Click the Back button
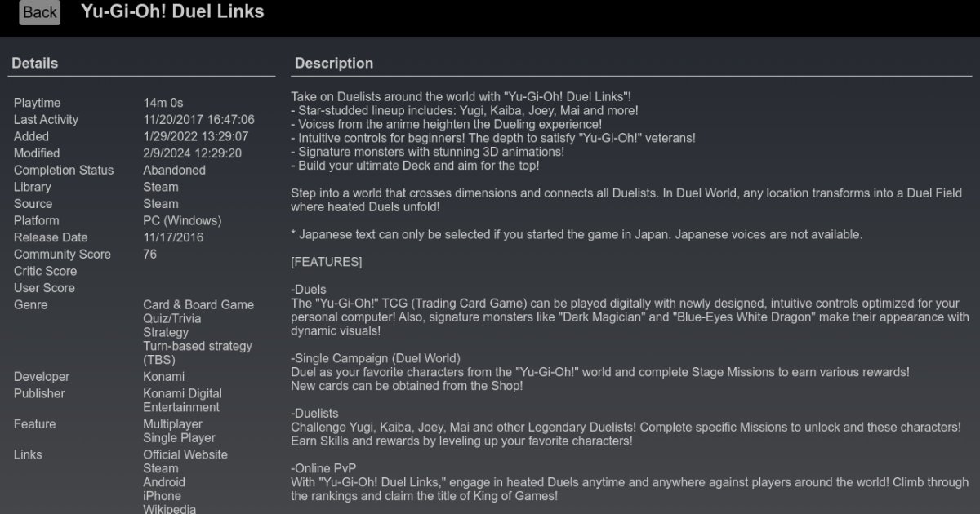The height and width of the screenshot is (514, 980). [x=39, y=12]
